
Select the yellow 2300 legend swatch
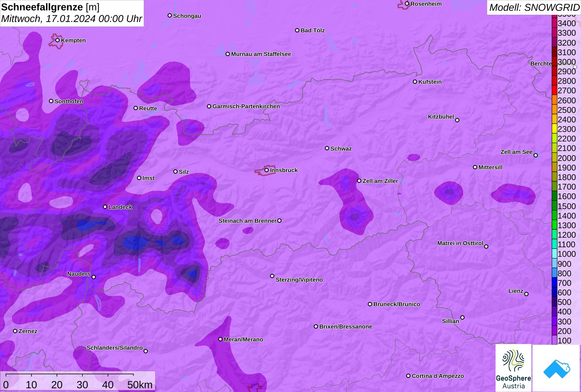click(554, 129)
